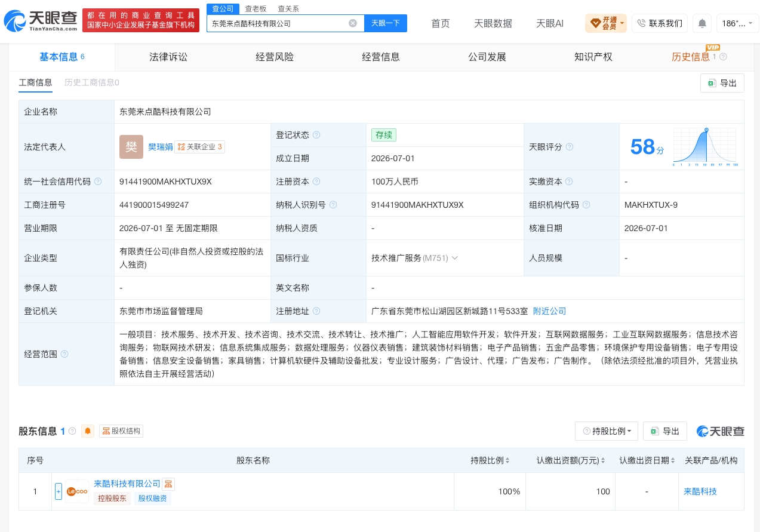The height and width of the screenshot is (532, 760).
Task: Click the TianYanCha logo at top left
Action: (41, 21)
